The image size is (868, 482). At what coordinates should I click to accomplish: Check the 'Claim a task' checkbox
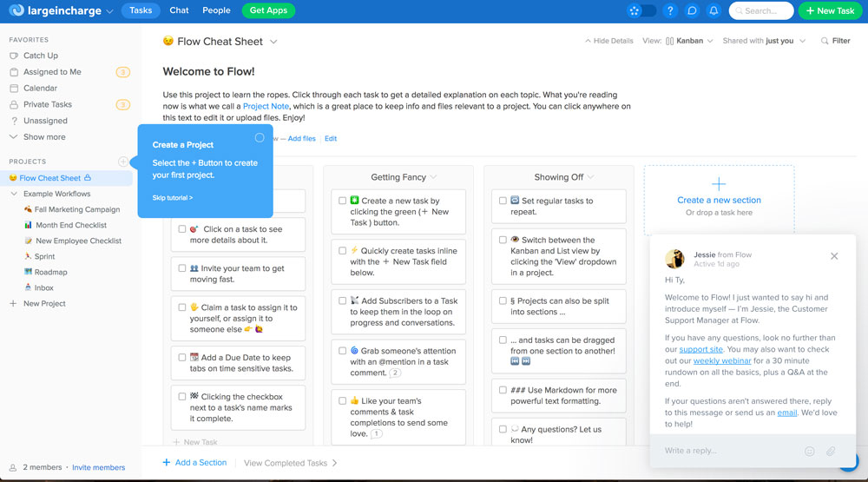(182, 307)
